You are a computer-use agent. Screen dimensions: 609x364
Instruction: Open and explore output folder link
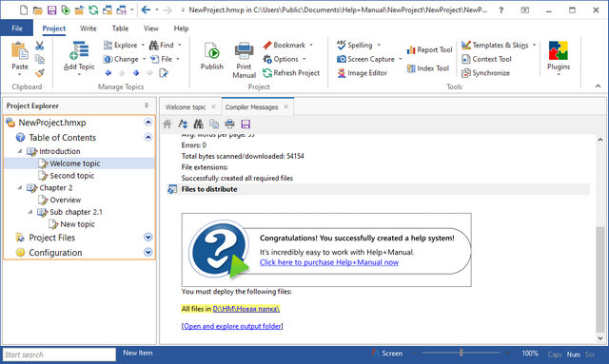[232, 326]
